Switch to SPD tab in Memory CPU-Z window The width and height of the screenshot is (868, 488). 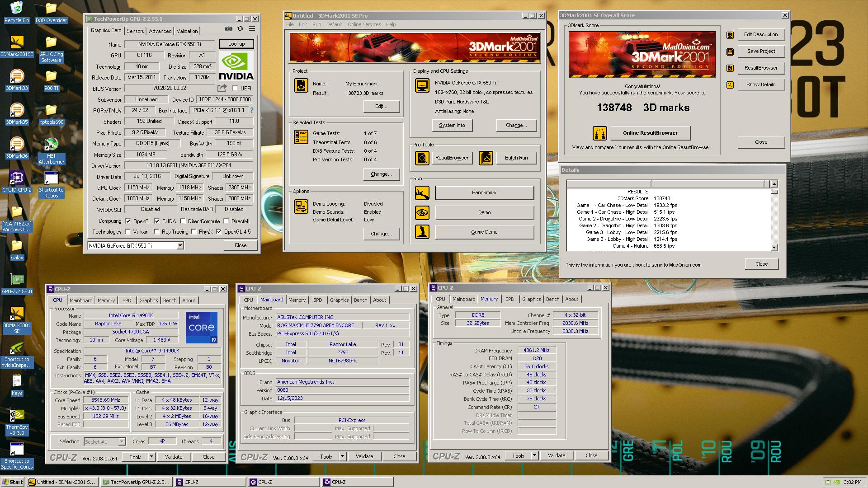pos(510,299)
